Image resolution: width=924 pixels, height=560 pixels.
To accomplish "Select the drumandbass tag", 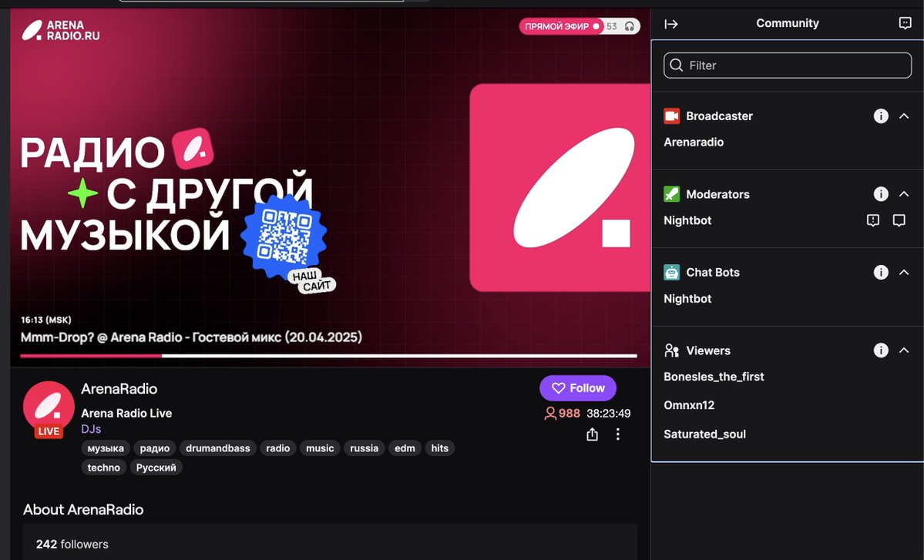I will tap(218, 448).
